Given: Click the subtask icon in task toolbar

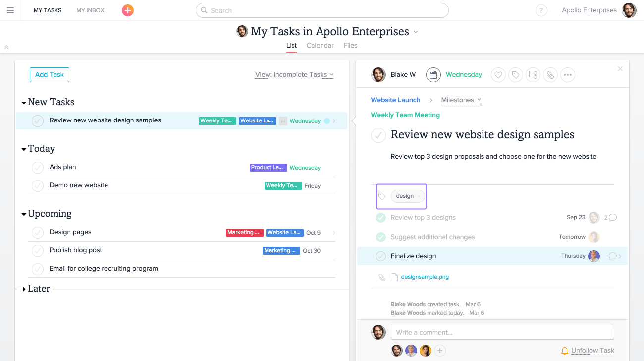Looking at the screenshot, I should [x=533, y=75].
